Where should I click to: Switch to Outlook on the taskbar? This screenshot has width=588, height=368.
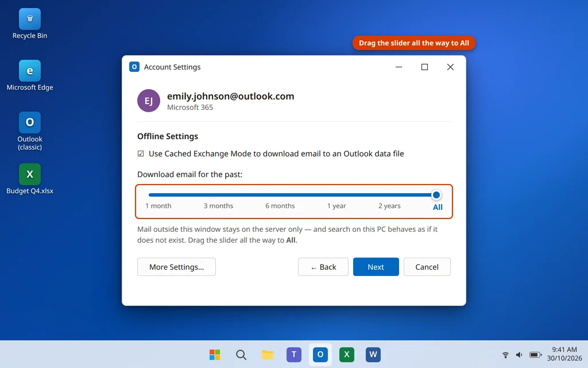pyautogui.click(x=320, y=354)
